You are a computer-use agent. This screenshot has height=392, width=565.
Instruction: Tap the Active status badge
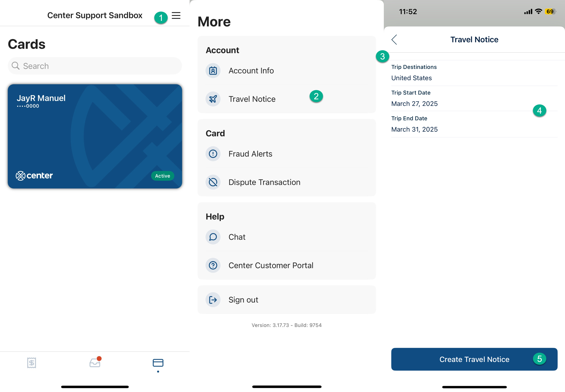(162, 176)
